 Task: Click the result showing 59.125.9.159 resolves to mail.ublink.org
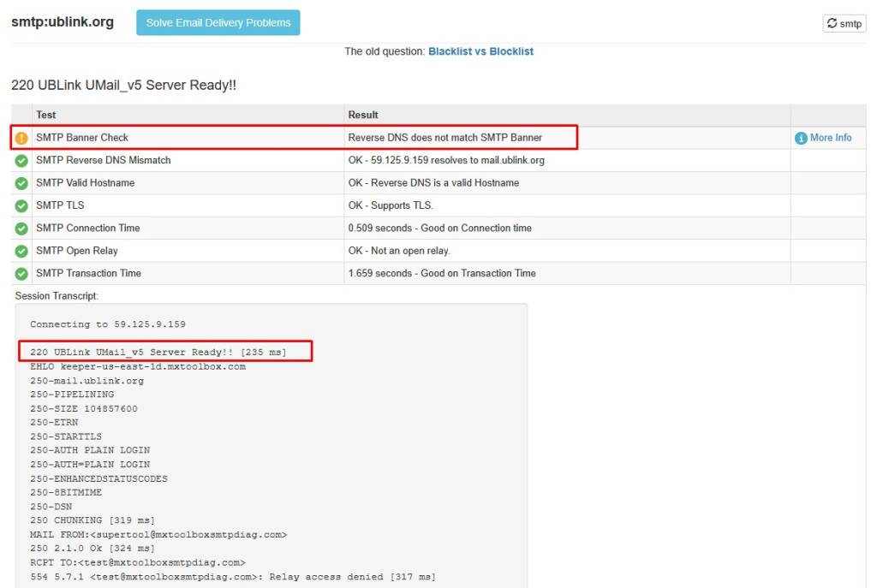[446, 160]
